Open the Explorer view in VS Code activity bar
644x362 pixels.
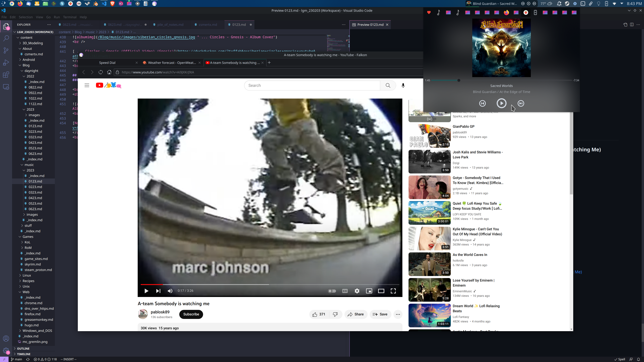pos(6,26)
